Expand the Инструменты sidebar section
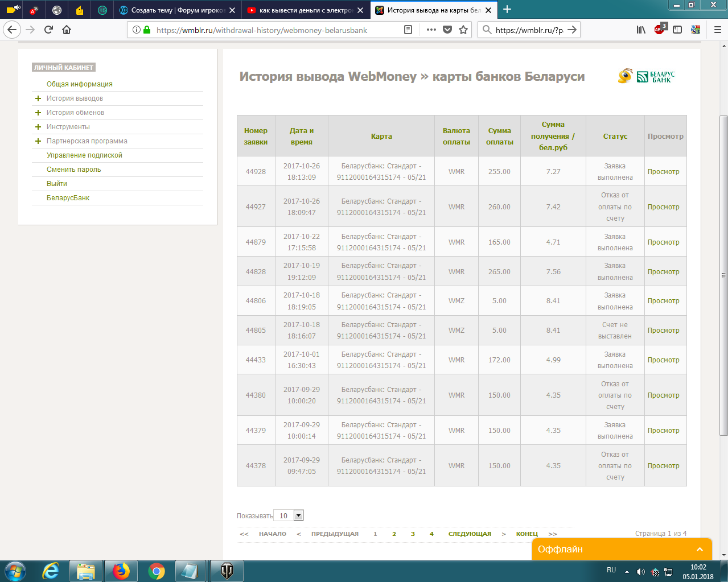Viewport: 728px width, 582px height. 38,127
